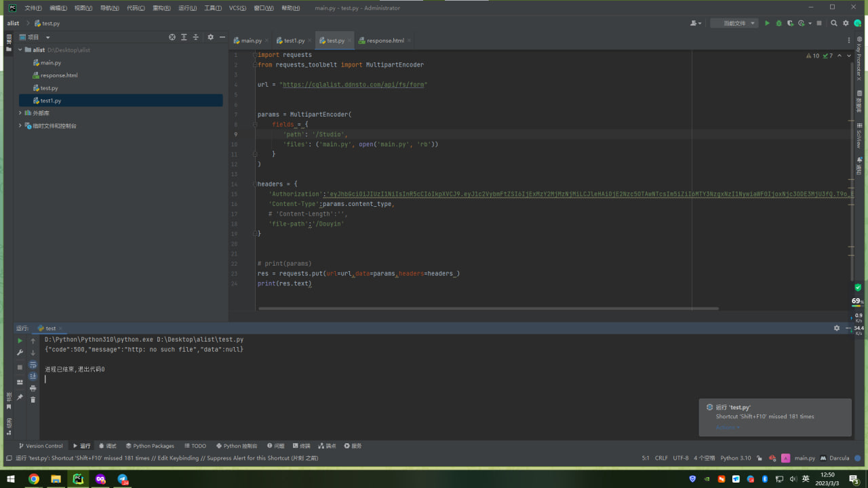Start debugging with the green bug icon
This screenshot has height=488, width=868.
(x=778, y=23)
